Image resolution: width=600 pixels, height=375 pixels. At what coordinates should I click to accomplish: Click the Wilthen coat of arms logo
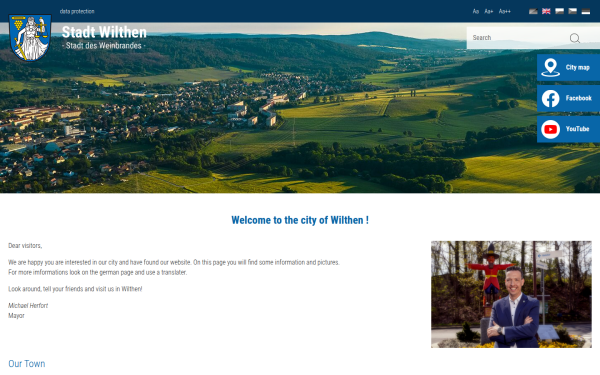(x=30, y=38)
